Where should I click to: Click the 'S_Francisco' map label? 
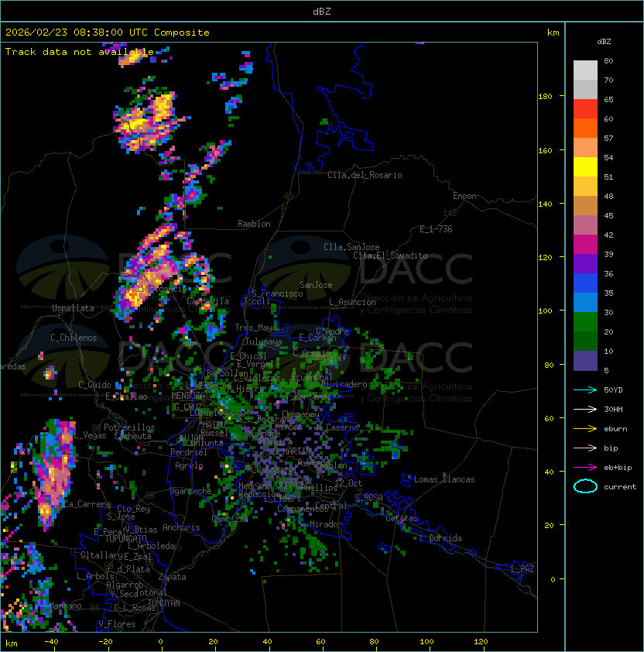coord(277,293)
